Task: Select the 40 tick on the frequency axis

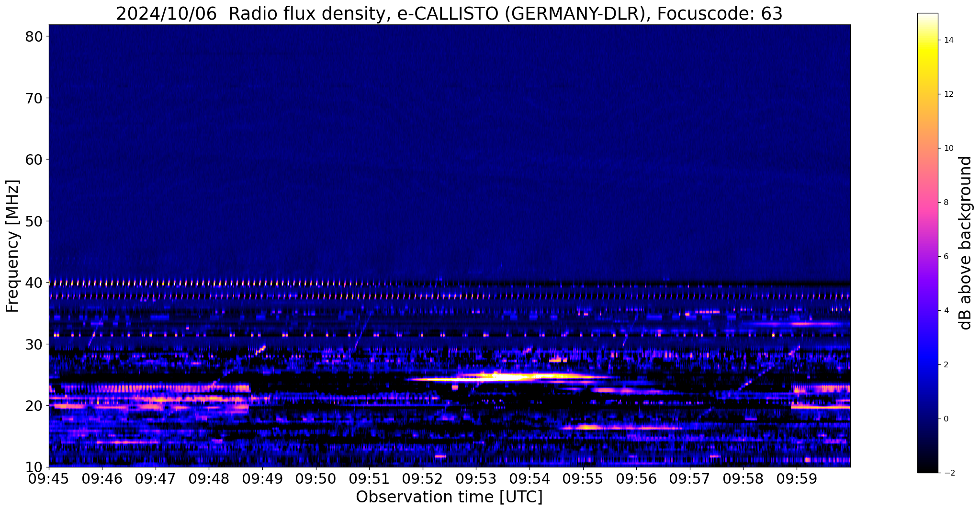Action: (34, 283)
